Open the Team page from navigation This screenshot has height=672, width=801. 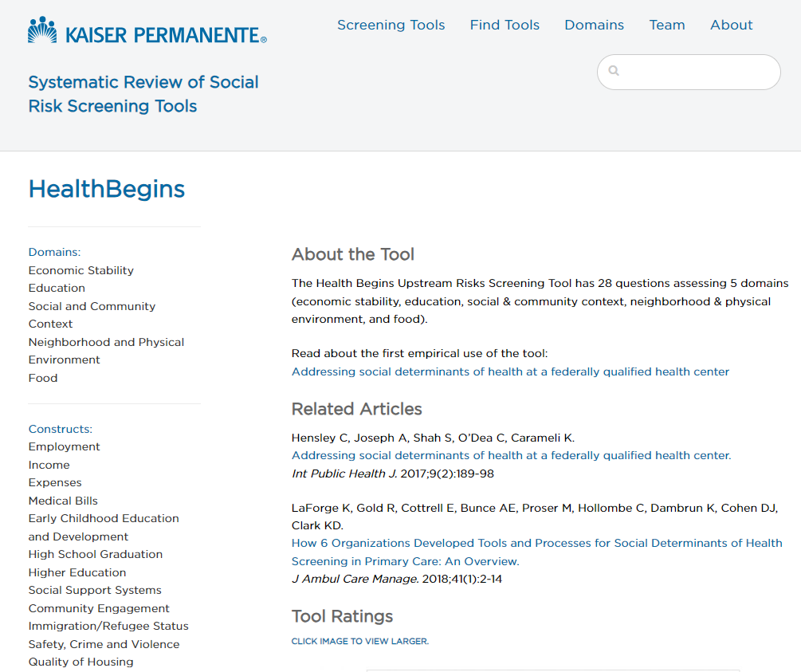(x=666, y=25)
